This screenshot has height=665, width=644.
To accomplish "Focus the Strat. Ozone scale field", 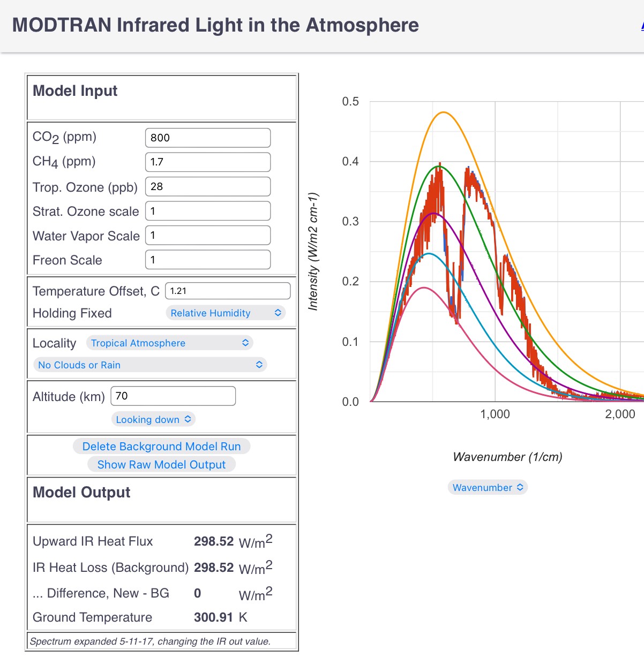I will tap(207, 211).
